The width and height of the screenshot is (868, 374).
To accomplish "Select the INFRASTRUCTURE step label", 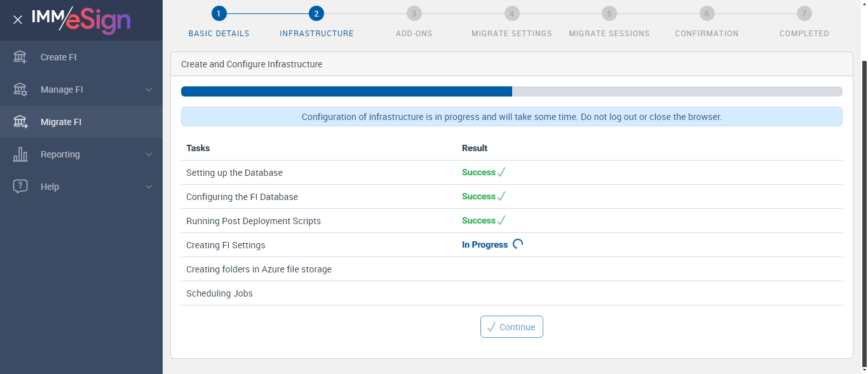I will coord(316,34).
